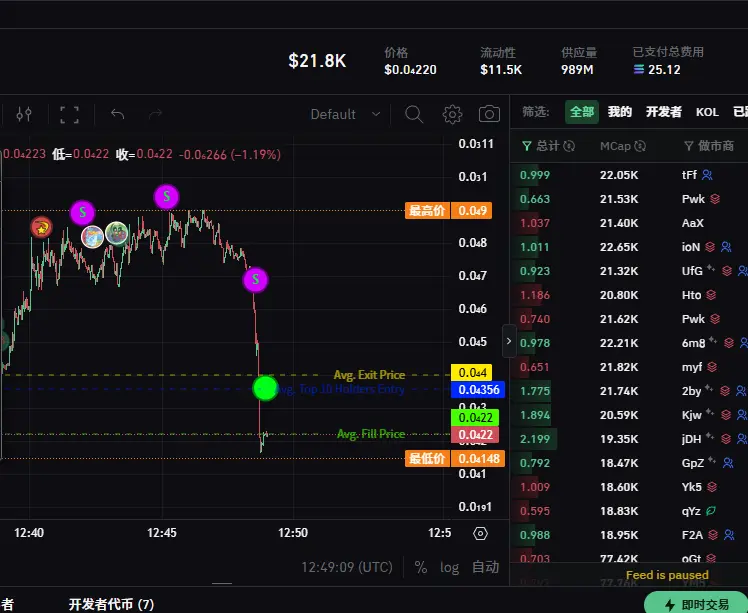Viewport: 748px width, 613px height.
Task: Click the green frog avatar marker
Action: point(116,234)
